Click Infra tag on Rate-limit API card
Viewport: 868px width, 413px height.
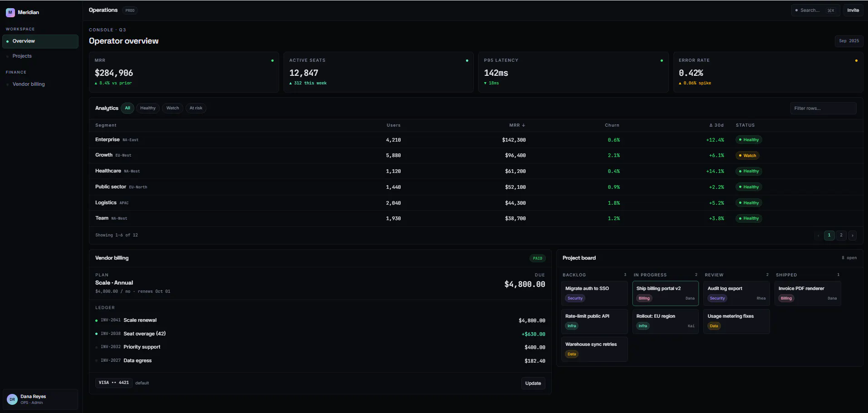pos(572,326)
